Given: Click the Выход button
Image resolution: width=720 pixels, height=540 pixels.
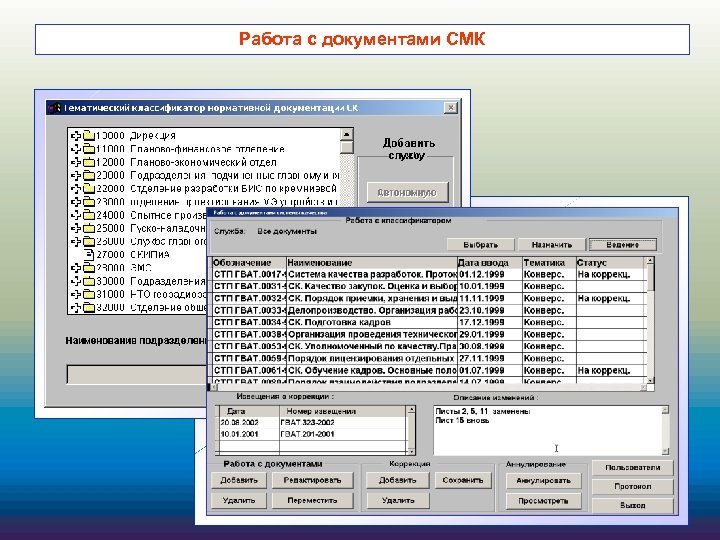Looking at the screenshot, I should tap(633, 505).
